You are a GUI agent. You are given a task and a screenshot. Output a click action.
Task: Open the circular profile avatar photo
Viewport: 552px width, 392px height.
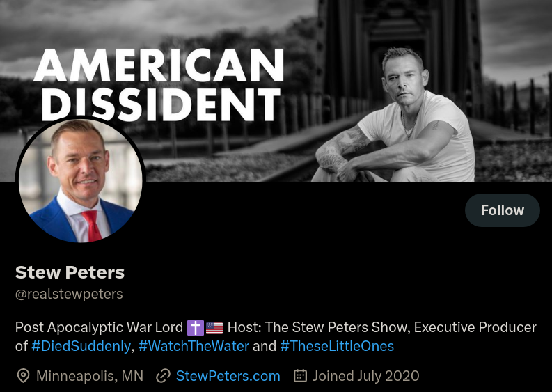point(81,180)
